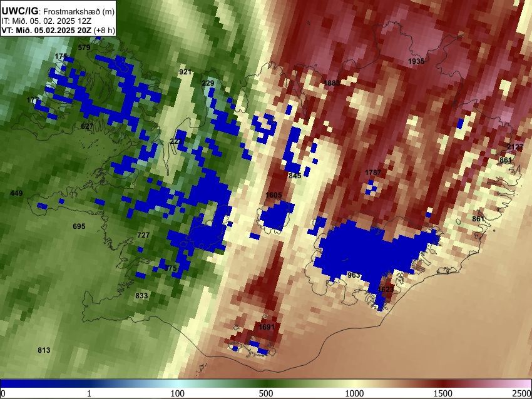This screenshot has height=399, width=532.
Task: Click the map value 579
Action: coord(84,48)
